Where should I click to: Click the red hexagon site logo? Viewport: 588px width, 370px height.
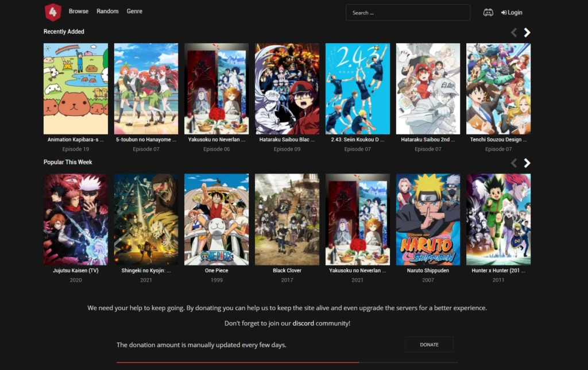point(53,12)
